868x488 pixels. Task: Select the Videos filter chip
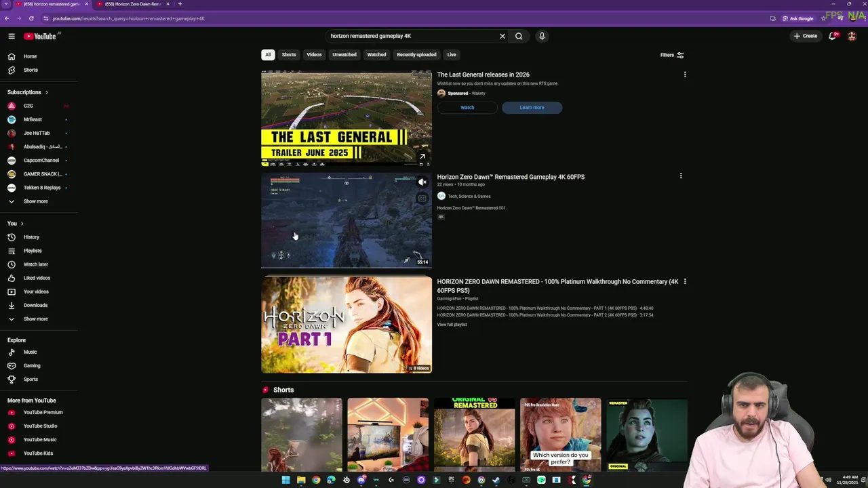(x=314, y=54)
